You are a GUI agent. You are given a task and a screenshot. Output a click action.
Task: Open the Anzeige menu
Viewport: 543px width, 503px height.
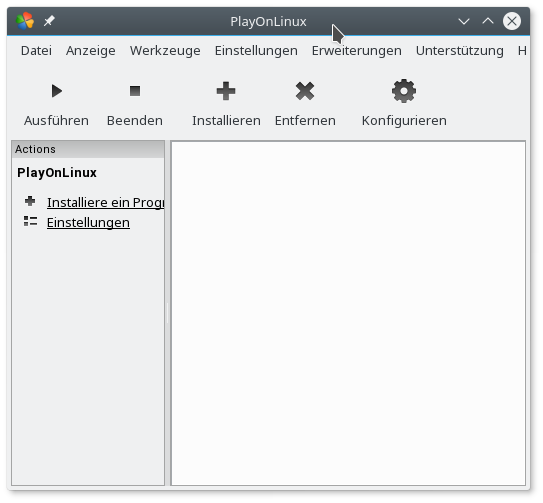tap(91, 51)
